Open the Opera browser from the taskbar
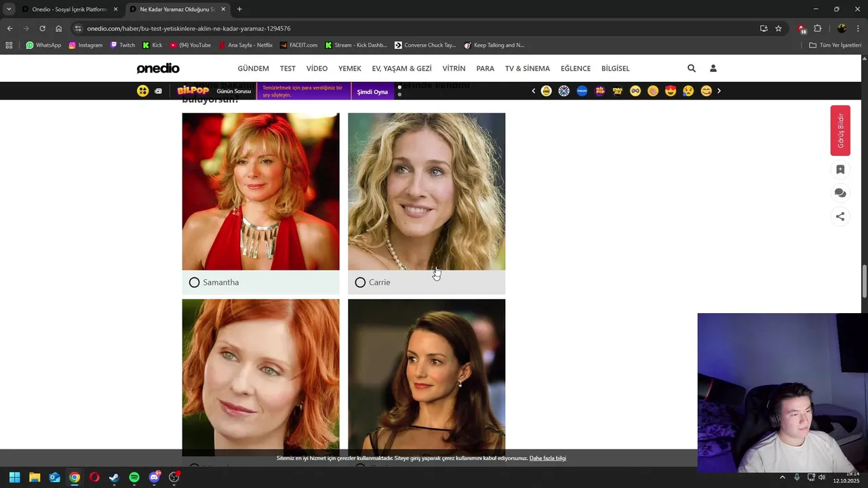868x488 pixels. 94,477
